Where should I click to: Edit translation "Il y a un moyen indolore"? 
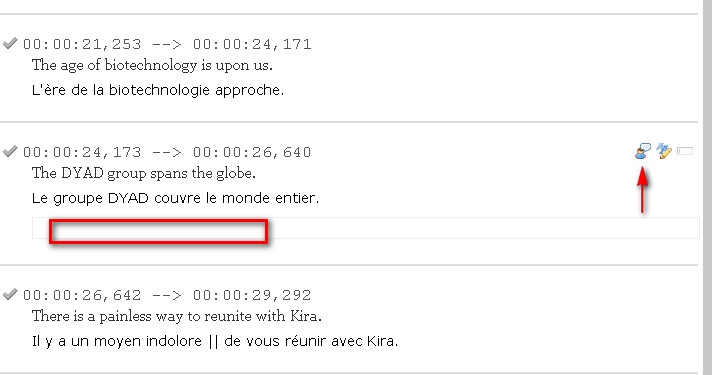[x=117, y=341]
